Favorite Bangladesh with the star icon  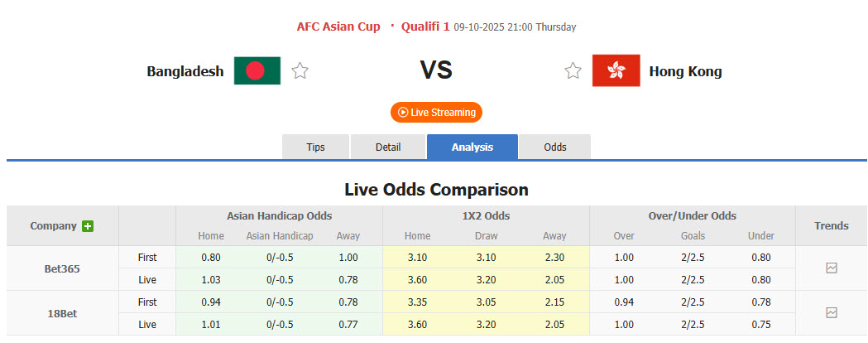pyautogui.click(x=300, y=71)
